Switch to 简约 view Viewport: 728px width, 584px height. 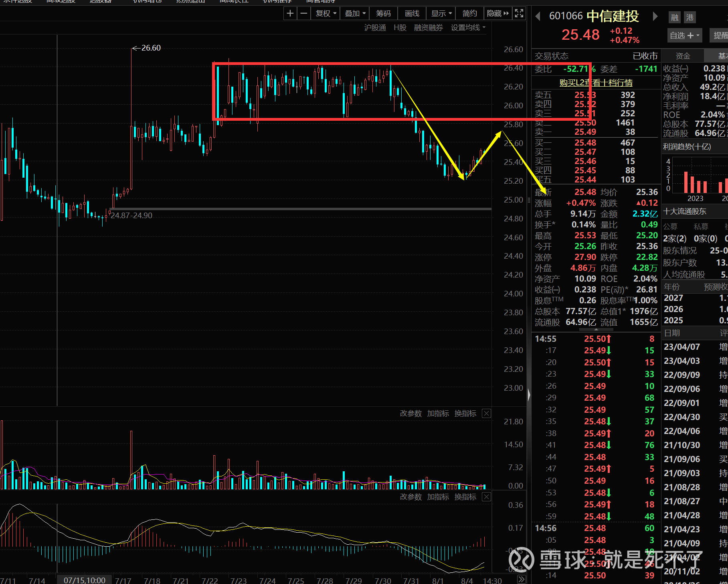click(469, 13)
